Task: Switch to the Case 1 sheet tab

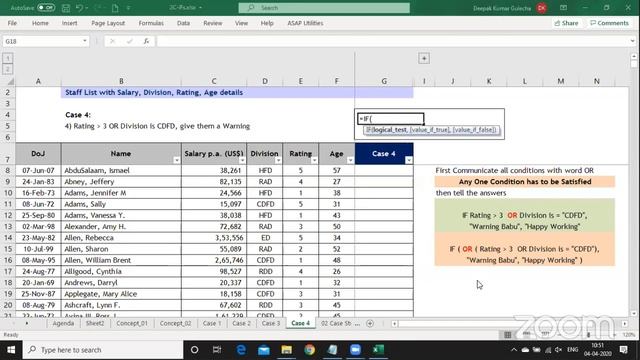Action: tap(212, 323)
